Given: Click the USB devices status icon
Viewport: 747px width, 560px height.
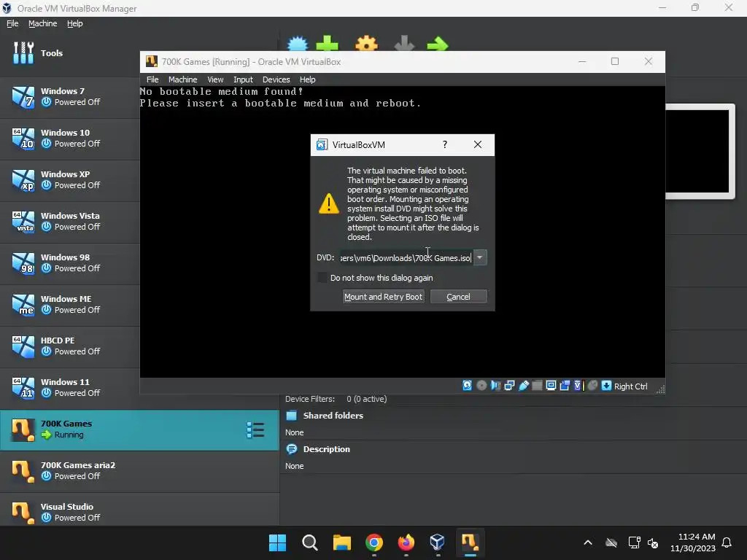Looking at the screenshot, I should (x=523, y=386).
